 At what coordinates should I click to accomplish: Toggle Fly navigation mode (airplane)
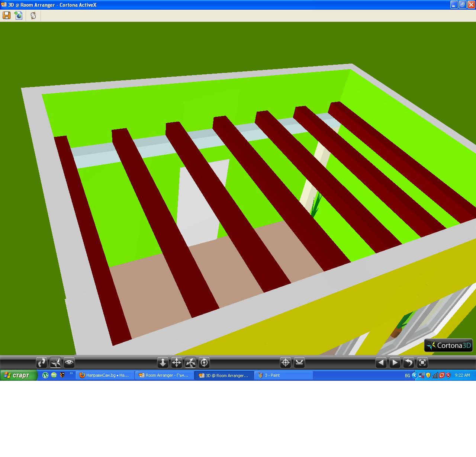pos(55,362)
